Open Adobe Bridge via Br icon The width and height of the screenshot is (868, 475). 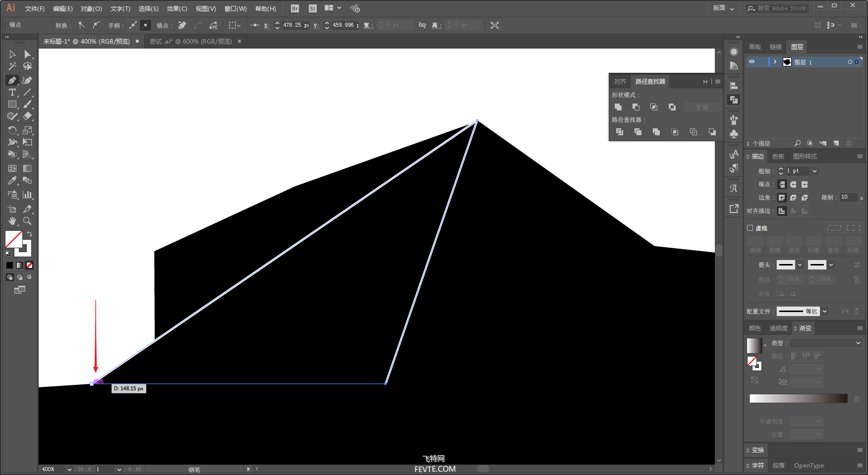tap(295, 8)
